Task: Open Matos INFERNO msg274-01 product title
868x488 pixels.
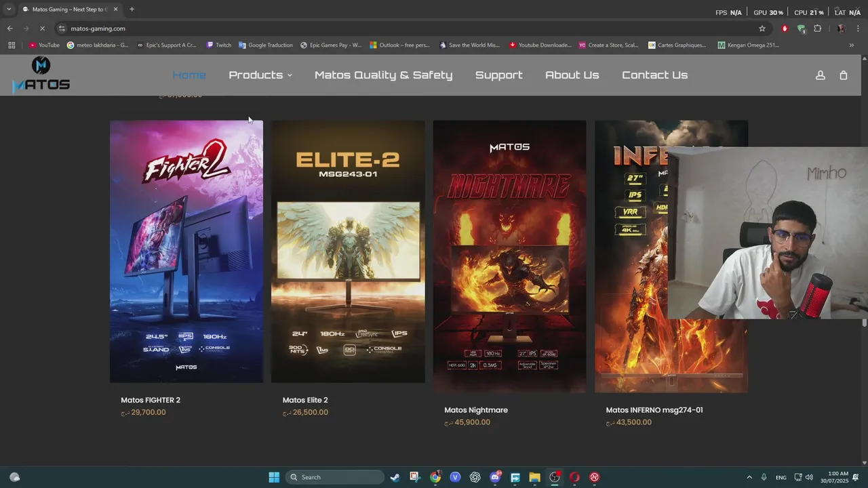Action: click(654, 410)
